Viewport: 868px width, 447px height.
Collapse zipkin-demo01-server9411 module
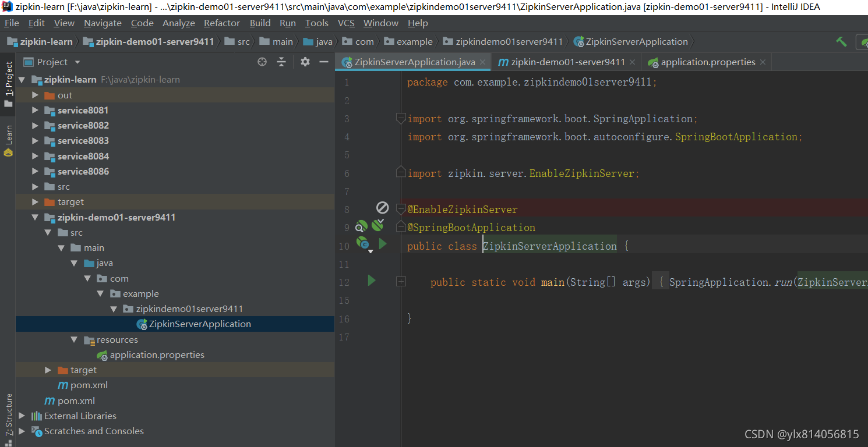[x=35, y=217]
